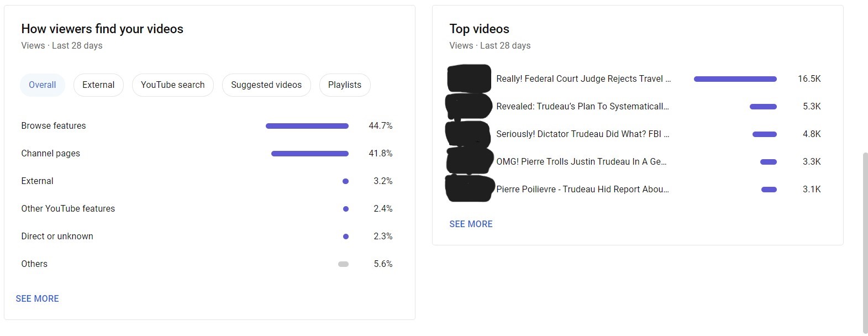
Task: Select the Browse features traffic source row
Action: point(207,126)
